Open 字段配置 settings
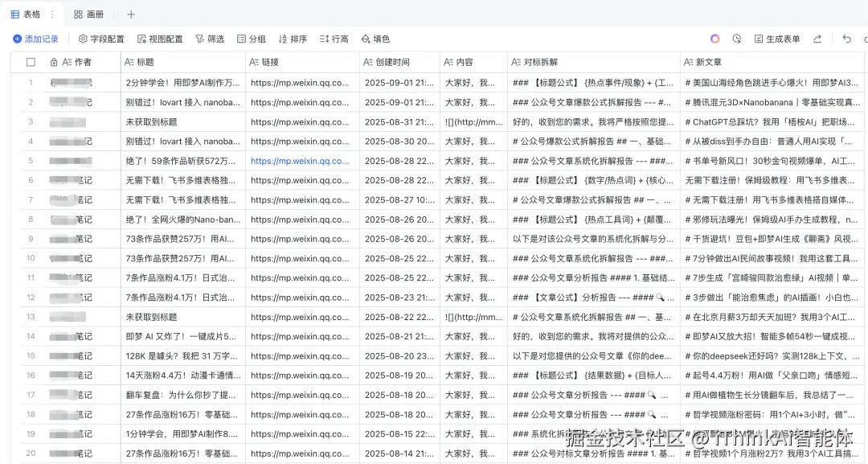The height and width of the screenshot is (464, 868). click(101, 39)
